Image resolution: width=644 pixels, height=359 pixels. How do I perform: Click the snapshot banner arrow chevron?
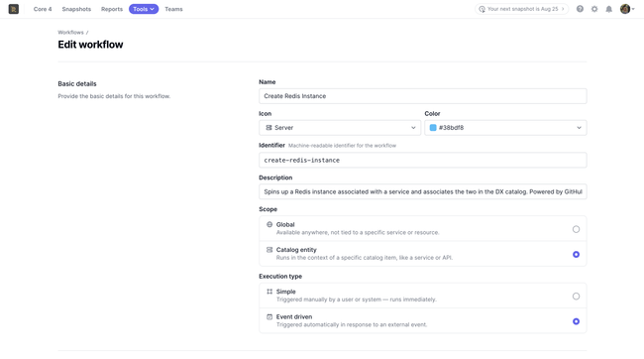point(563,9)
